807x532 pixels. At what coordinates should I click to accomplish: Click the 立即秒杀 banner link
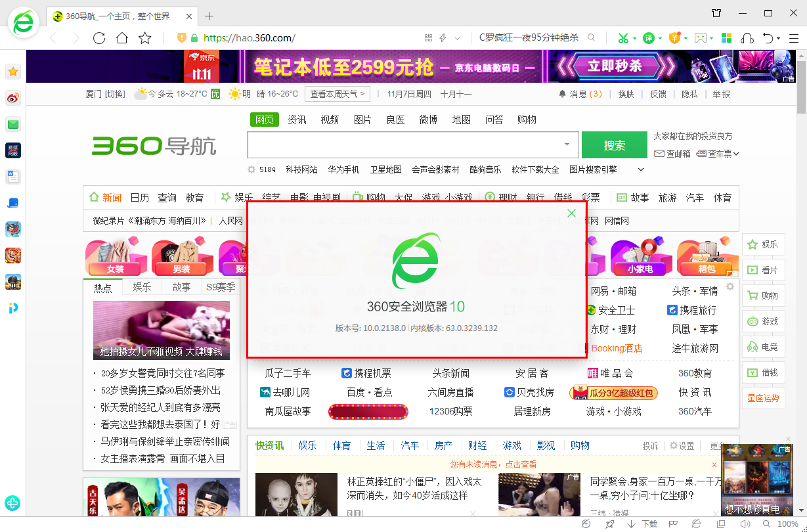click(x=615, y=66)
